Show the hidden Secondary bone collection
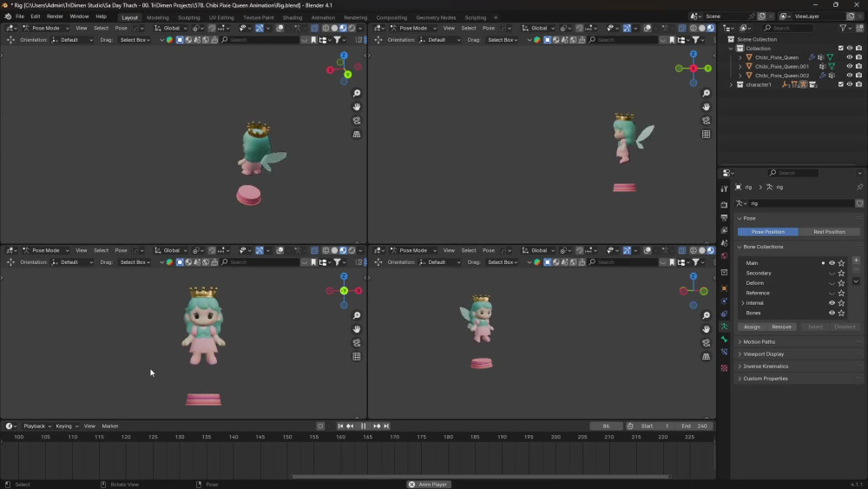Screen dimensions: 868x489 [x=832, y=273]
